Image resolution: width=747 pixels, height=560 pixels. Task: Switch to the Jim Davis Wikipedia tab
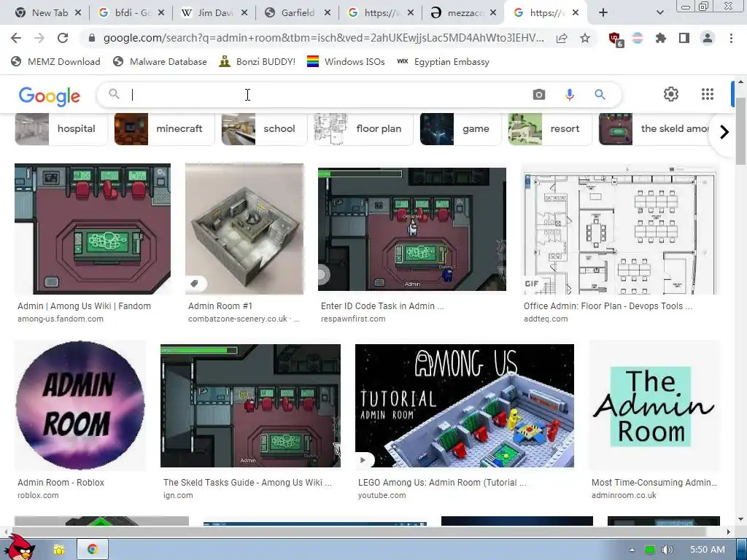click(x=214, y=13)
